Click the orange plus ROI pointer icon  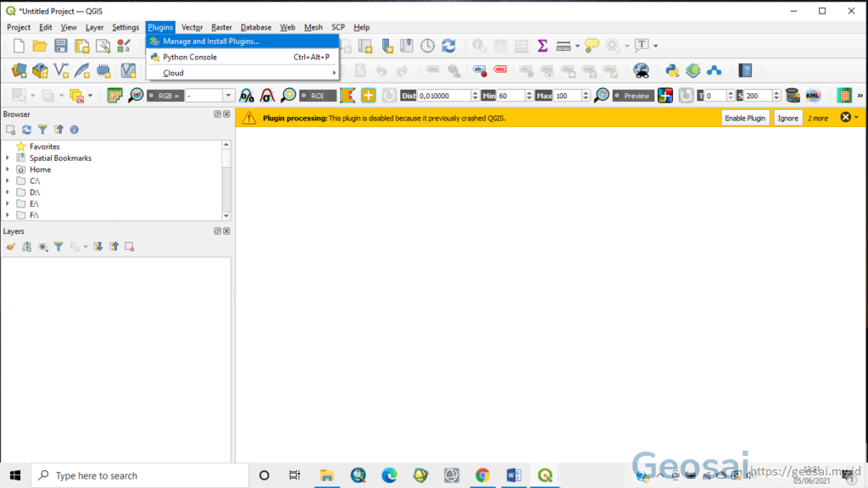(x=368, y=96)
